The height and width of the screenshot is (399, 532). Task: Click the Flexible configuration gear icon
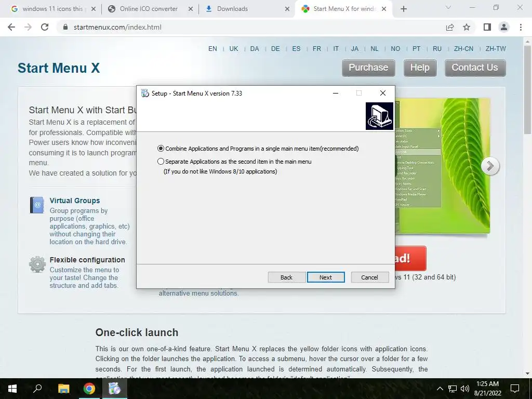point(37,264)
